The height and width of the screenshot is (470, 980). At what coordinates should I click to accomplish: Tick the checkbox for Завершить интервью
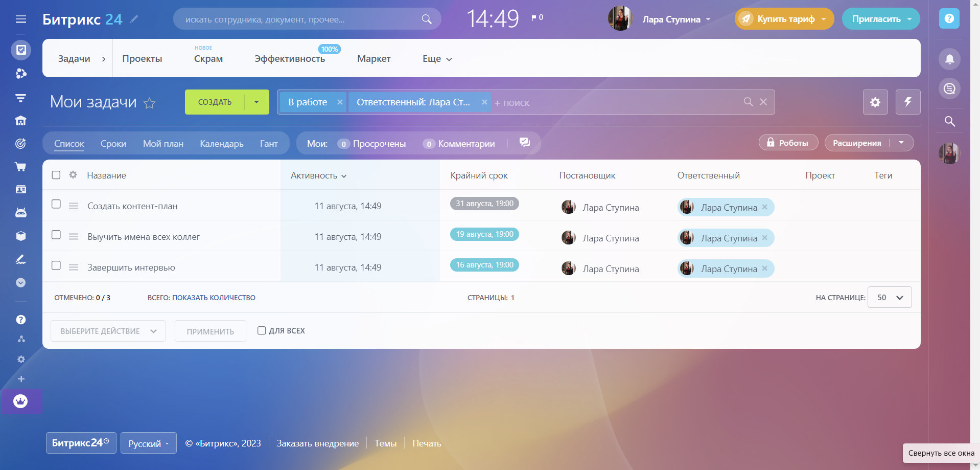click(x=56, y=265)
